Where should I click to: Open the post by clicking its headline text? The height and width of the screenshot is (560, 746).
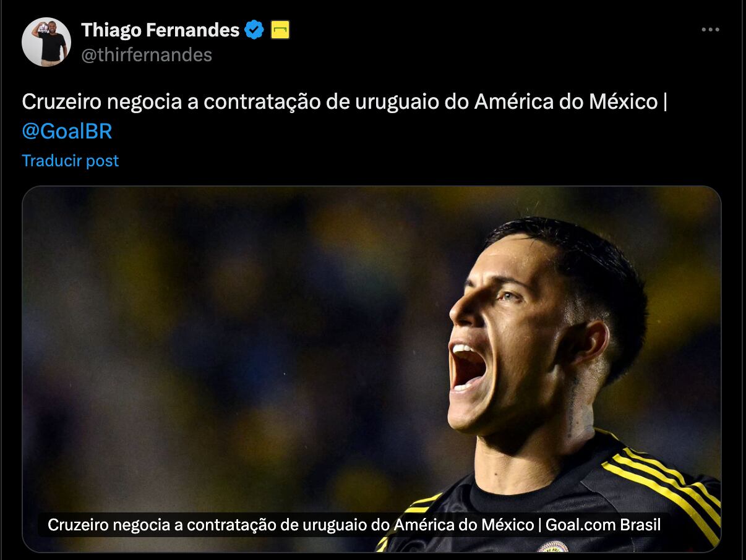click(x=344, y=102)
